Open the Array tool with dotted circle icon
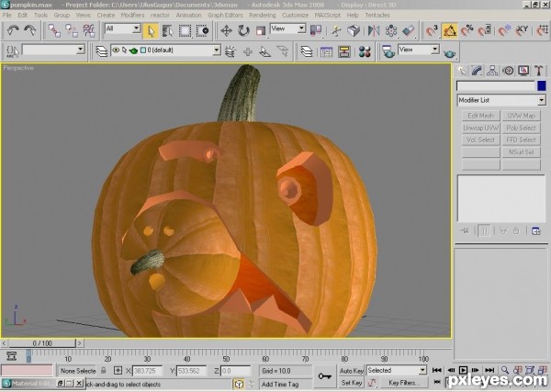Image resolution: width=551 pixels, height=392 pixels. (391, 30)
